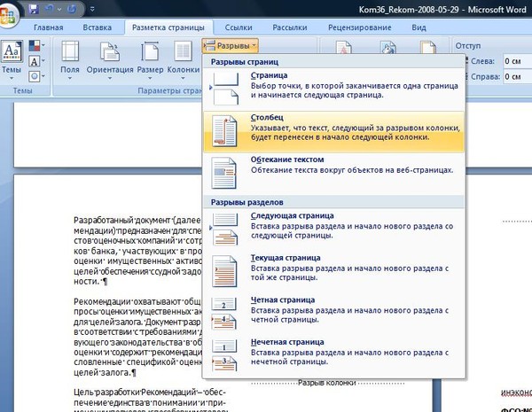This screenshot has width=532, height=412.
Task: Click the Слева indent field
Action: coord(517,62)
